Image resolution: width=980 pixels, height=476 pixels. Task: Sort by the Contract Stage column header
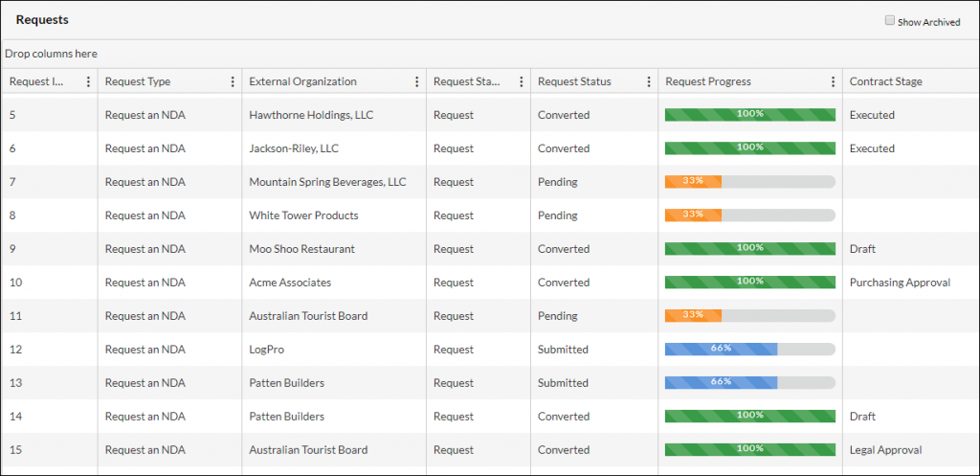coord(885,81)
